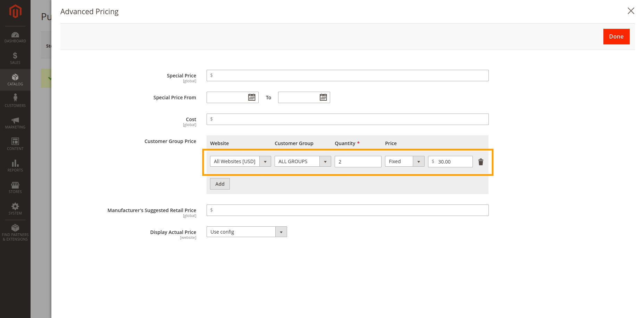644x318 pixels.
Task: Open the Sales section
Action: click(x=15, y=58)
